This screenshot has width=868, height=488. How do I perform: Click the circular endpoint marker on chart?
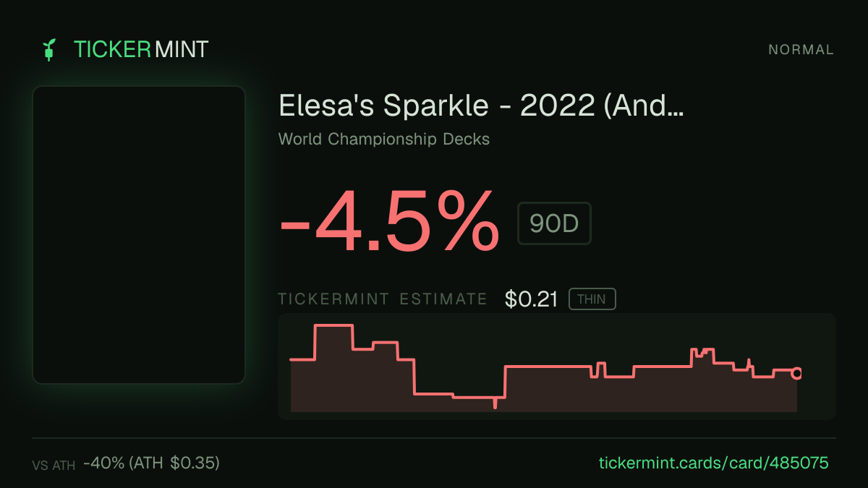796,374
